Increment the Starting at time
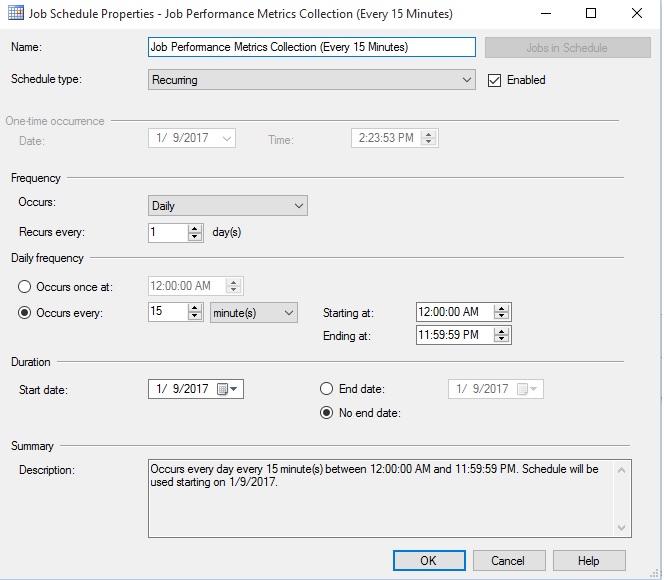 point(501,308)
